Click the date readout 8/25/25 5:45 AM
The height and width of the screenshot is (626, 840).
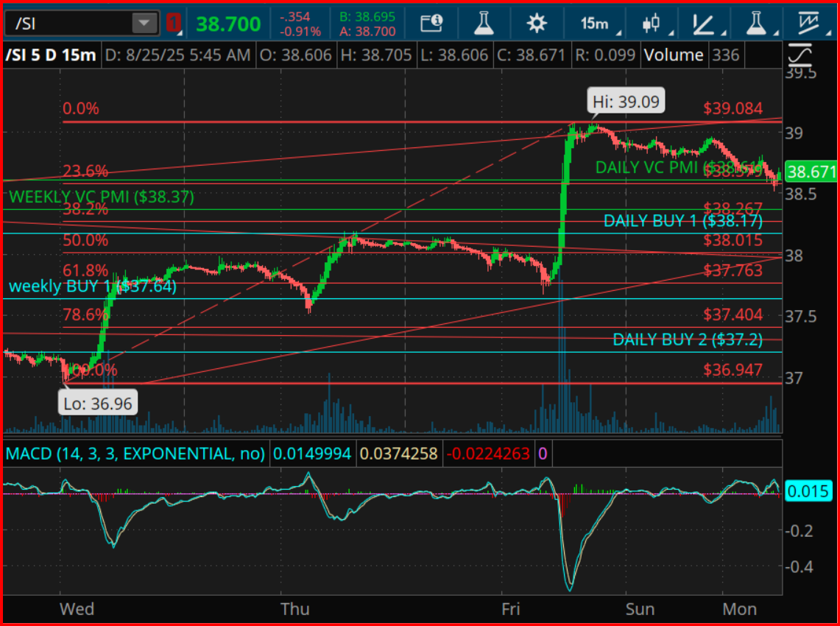[x=177, y=54]
